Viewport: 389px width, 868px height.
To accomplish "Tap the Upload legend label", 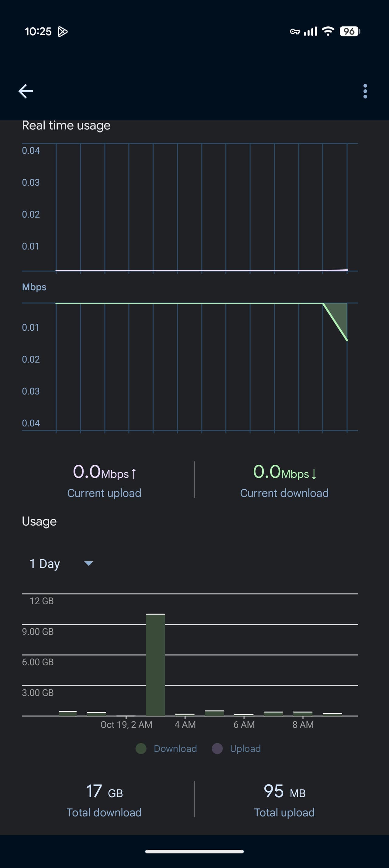I will tap(245, 748).
